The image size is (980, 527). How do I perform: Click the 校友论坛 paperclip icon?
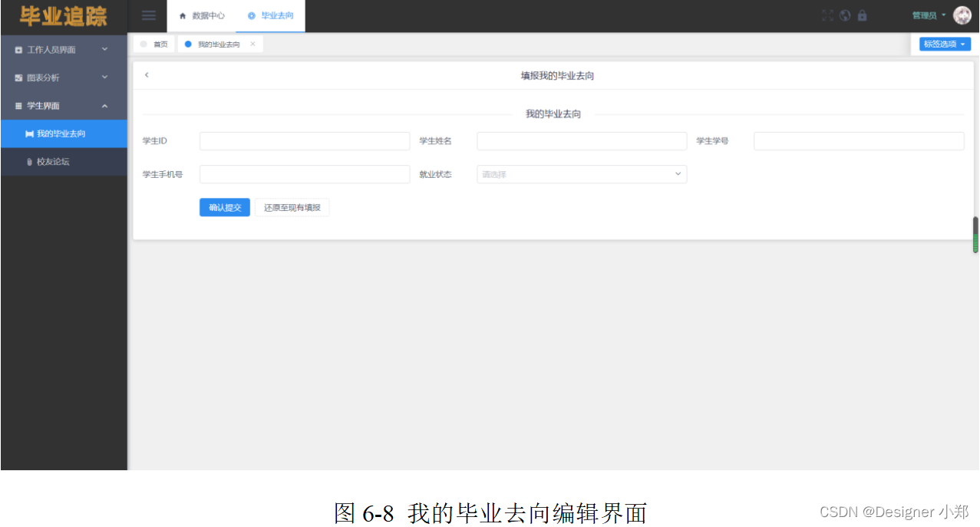(x=29, y=162)
